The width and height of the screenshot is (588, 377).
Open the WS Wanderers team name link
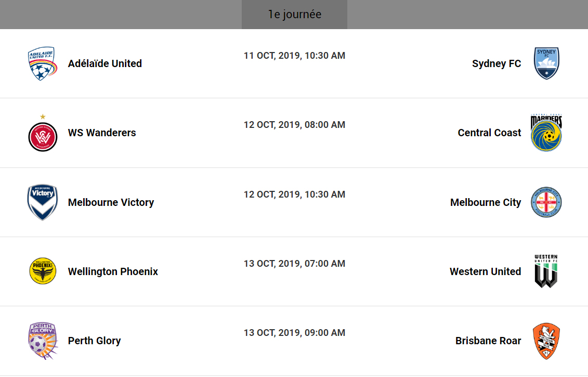[x=102, y=133]
